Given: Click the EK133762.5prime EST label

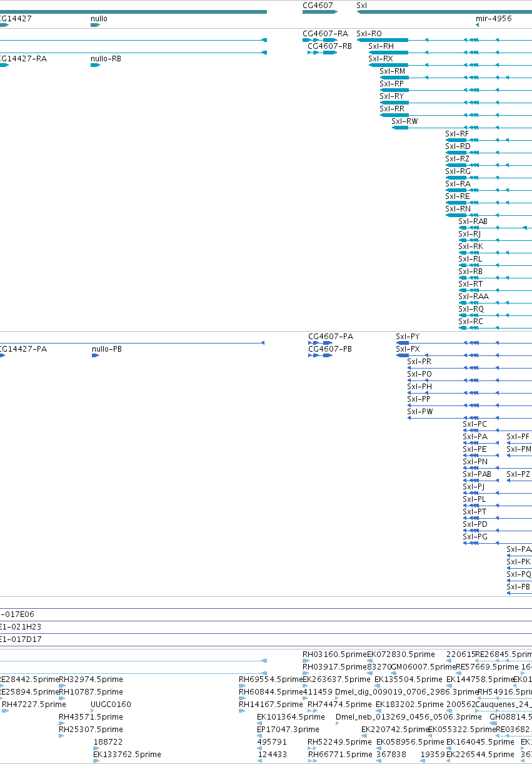Looking at the screenshot, I should click(x=128, y=755).
